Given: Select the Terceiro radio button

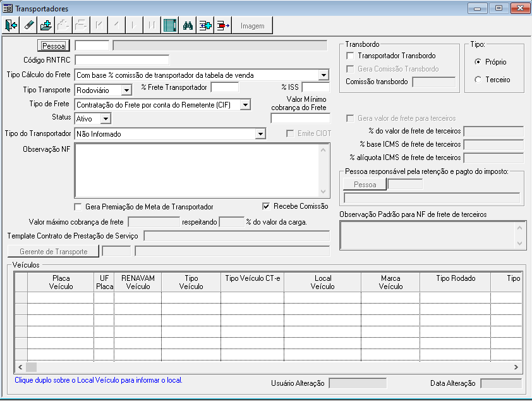Looking at the screenshot, I should (x=478, y=80).
